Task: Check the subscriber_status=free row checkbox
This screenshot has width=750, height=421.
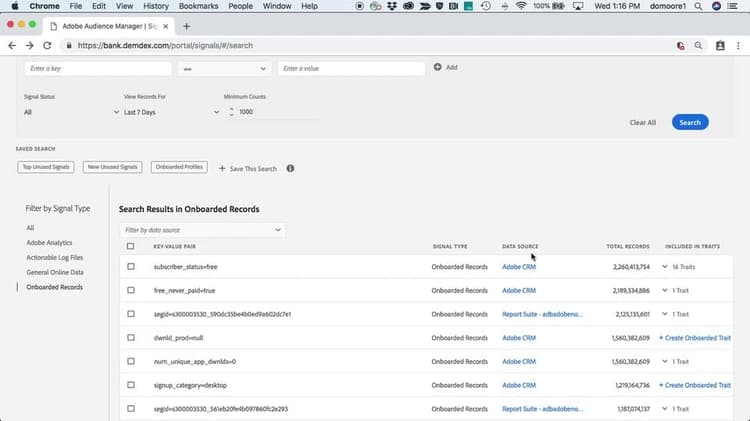Action: [x=131, y=266]
